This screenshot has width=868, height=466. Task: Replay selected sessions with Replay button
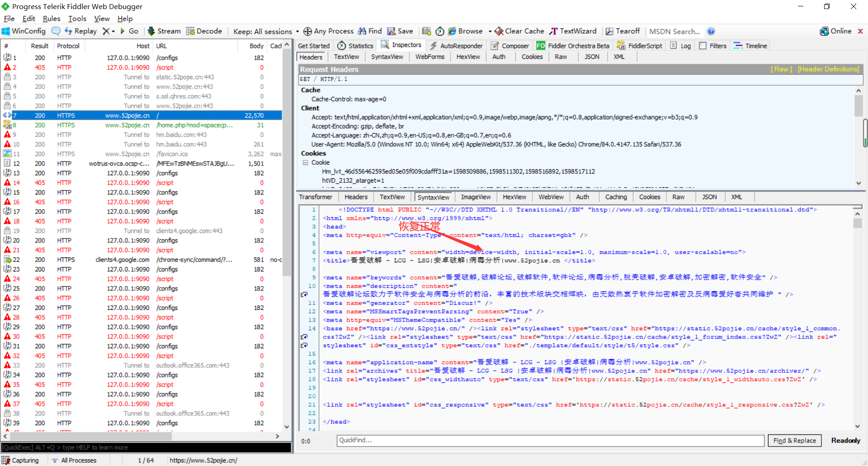click(81, 31)
